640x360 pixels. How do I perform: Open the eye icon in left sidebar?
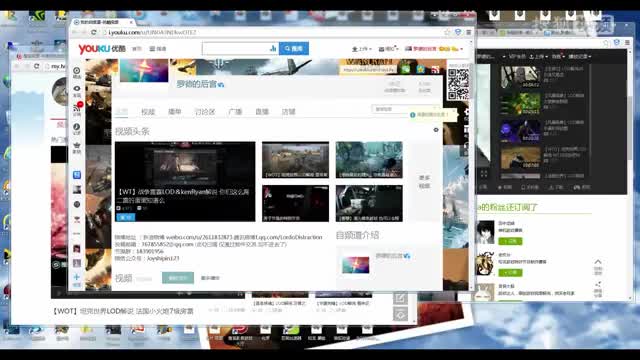click(x=77, y=91)
